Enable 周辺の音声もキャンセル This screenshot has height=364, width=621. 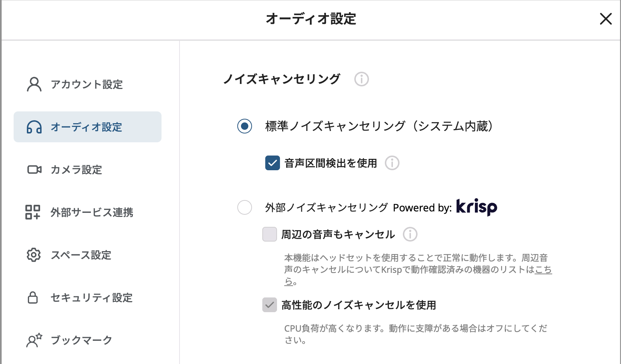(269, 234)
